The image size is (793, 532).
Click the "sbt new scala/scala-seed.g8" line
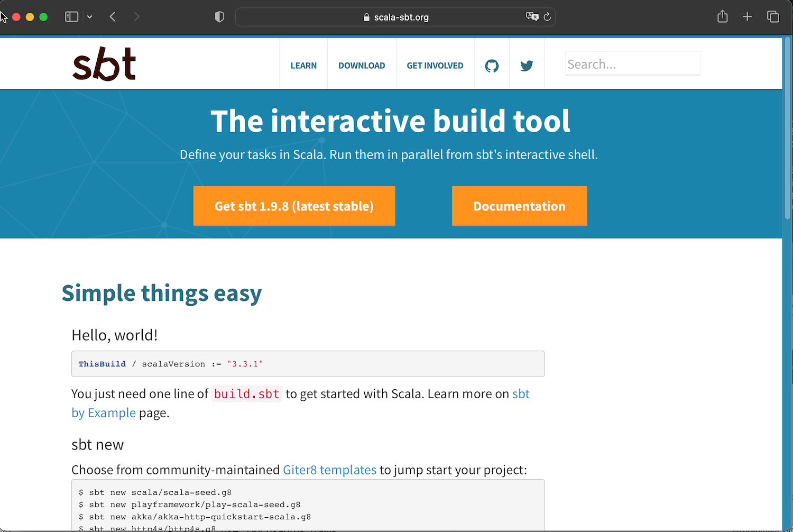click(155, 492)
